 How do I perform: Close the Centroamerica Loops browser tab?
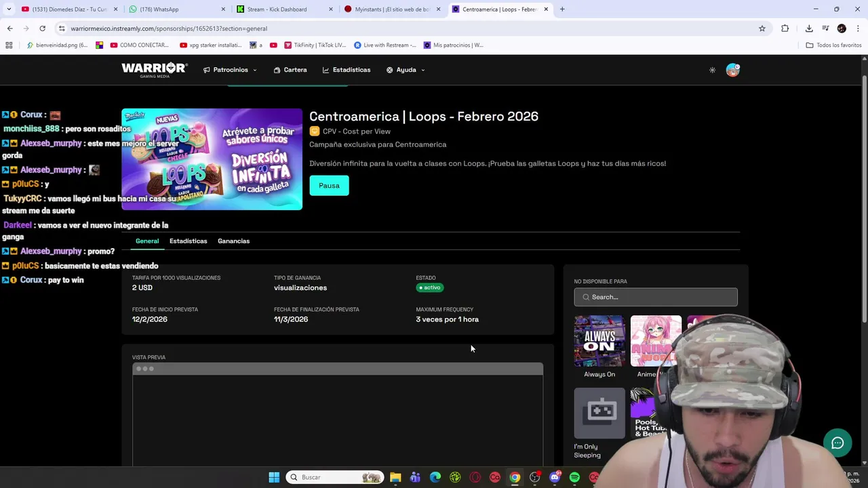point(546,9)
